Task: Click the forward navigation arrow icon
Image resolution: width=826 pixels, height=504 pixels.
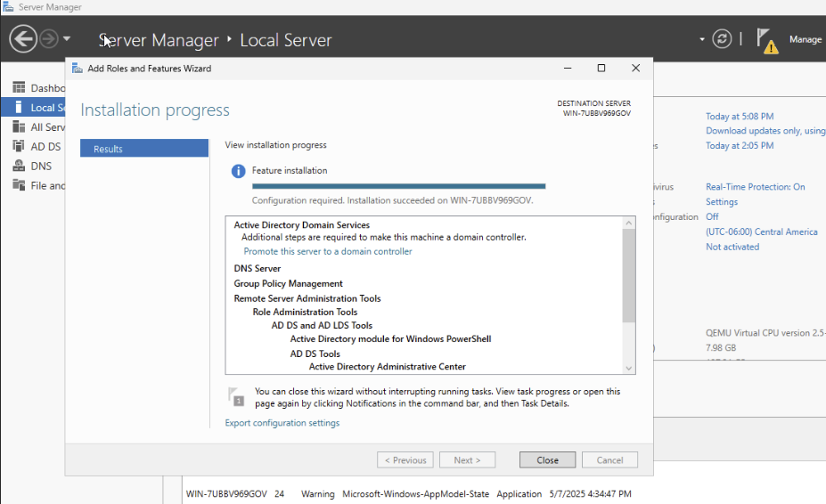Action: click(48, 39)
